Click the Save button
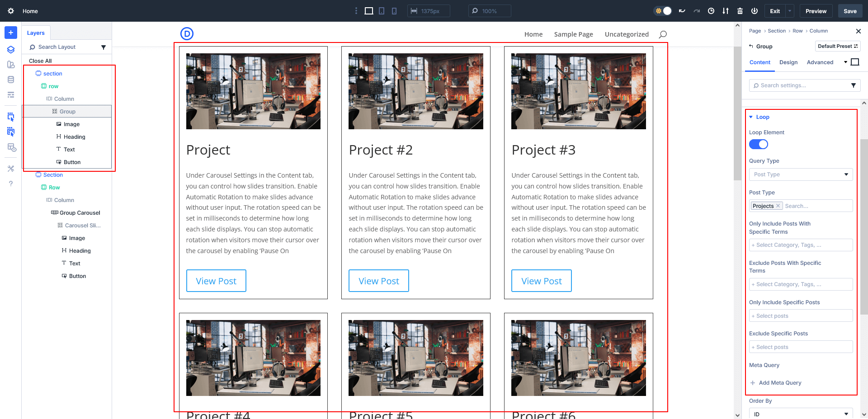 tap(850, 10)
